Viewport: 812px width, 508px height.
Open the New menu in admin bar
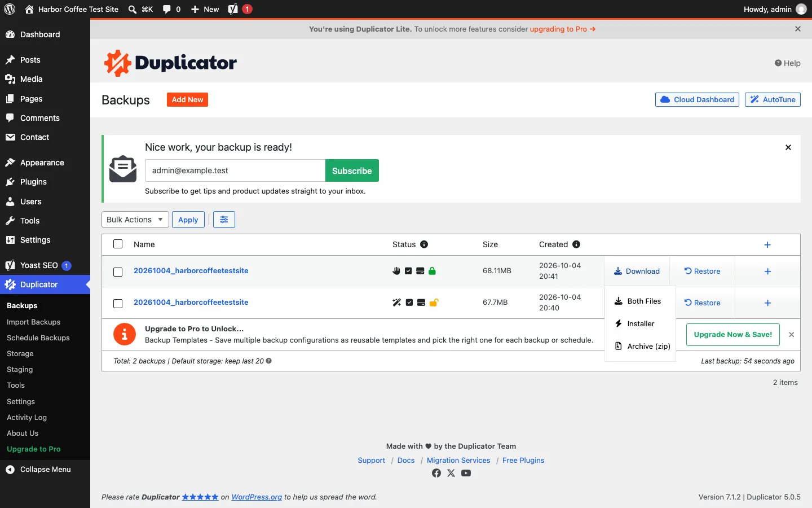[205, 9]
